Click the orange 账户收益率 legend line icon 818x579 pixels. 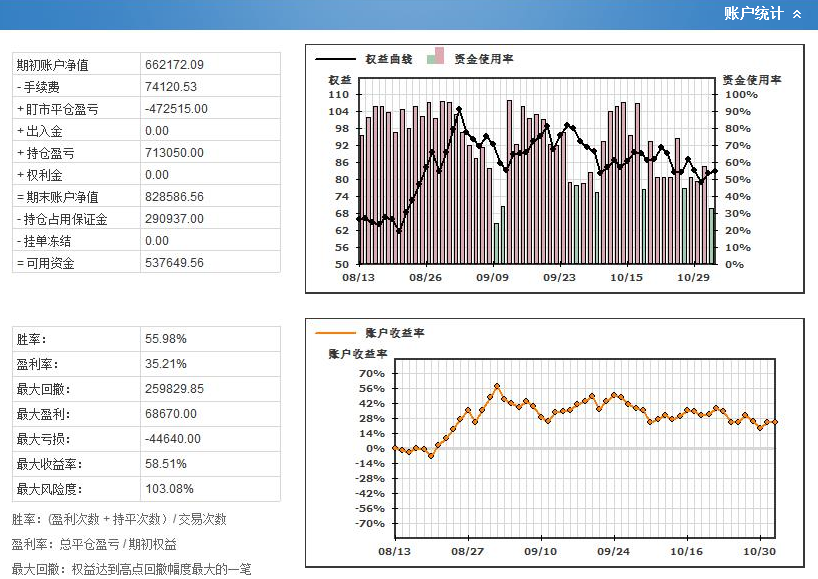pos(335,332)
